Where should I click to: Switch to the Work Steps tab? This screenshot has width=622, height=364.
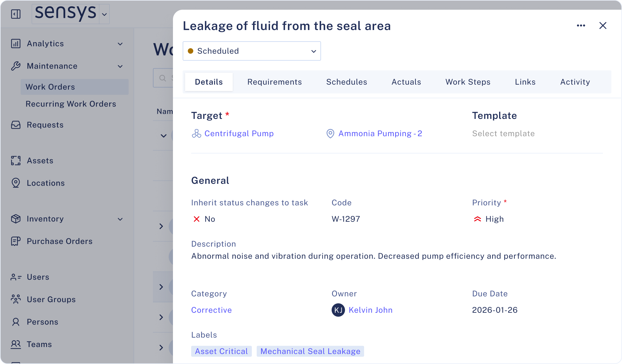pyautogui.click(x=468, y=82)
